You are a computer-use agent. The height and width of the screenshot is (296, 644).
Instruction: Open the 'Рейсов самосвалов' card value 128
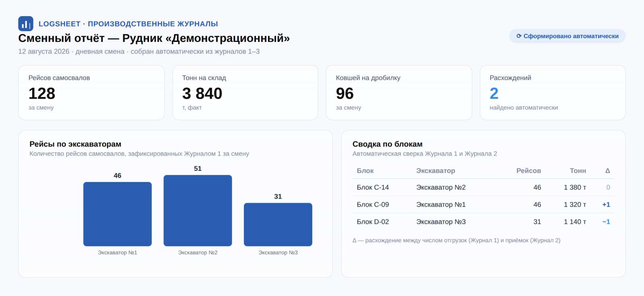click(x=42, y=93)
